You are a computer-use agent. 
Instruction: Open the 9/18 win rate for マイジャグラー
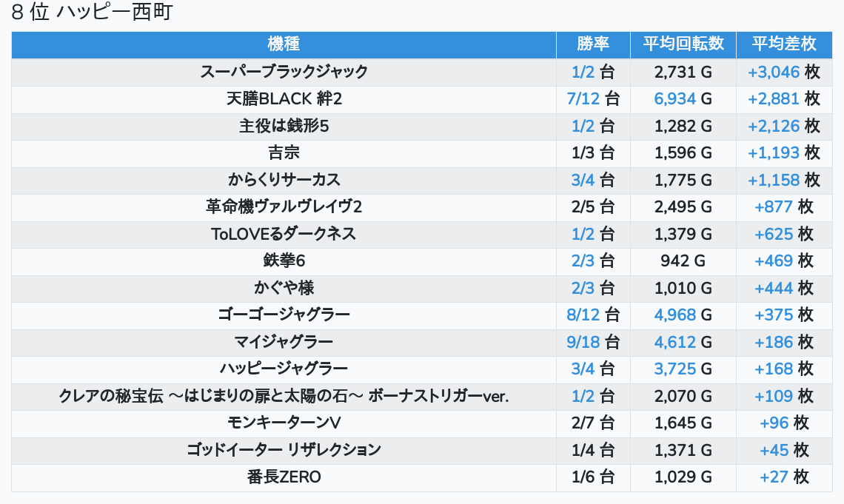pyautogui.click(x=583, y=342)
